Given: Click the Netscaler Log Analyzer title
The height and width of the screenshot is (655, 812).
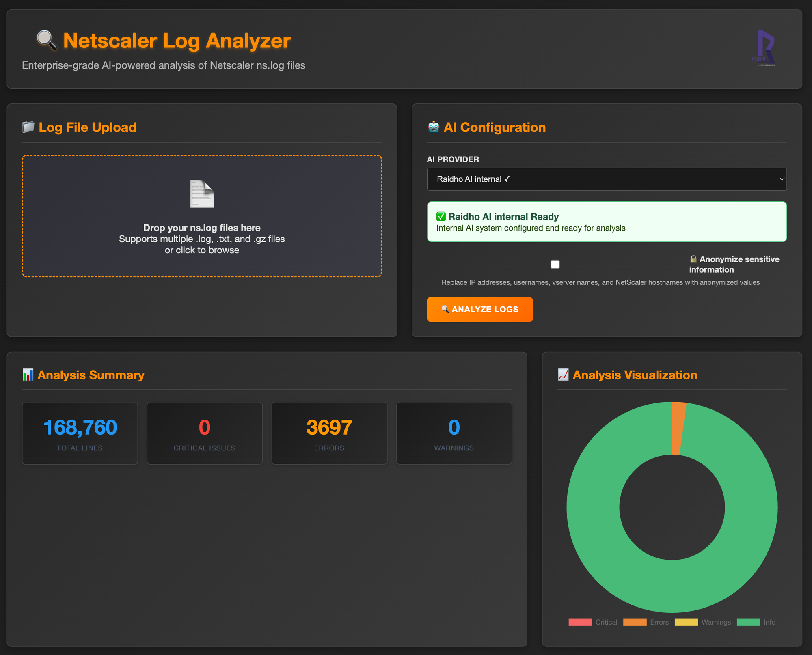Looking at the screenshot, I should 177,41.
